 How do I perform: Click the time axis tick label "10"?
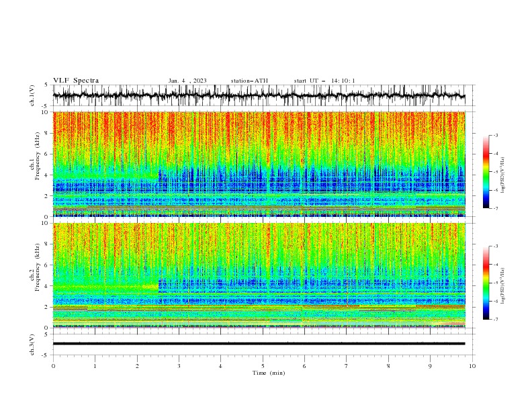472,366
